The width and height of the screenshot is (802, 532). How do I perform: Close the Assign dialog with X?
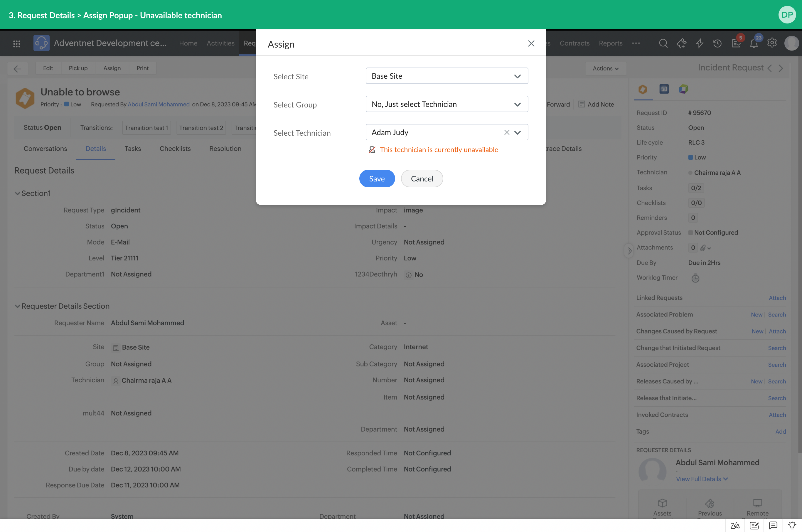click(531, 43)
